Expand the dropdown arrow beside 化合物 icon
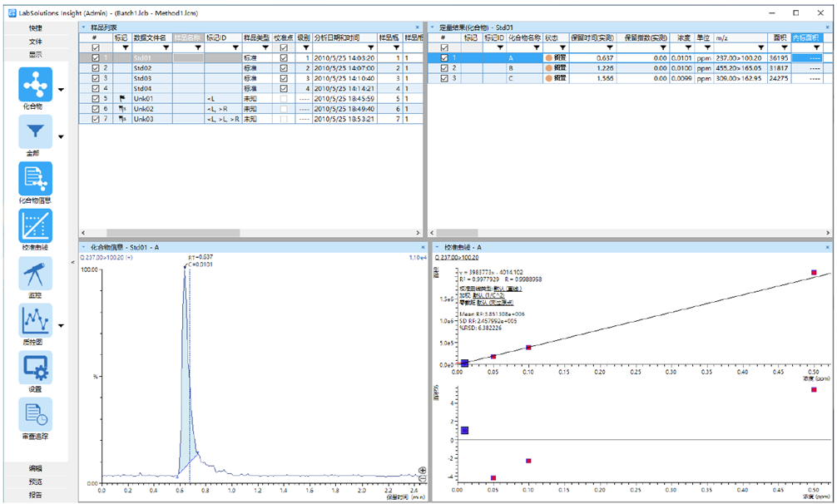The height and width of the screenshot is (504, 837). [x=62, y=90]
